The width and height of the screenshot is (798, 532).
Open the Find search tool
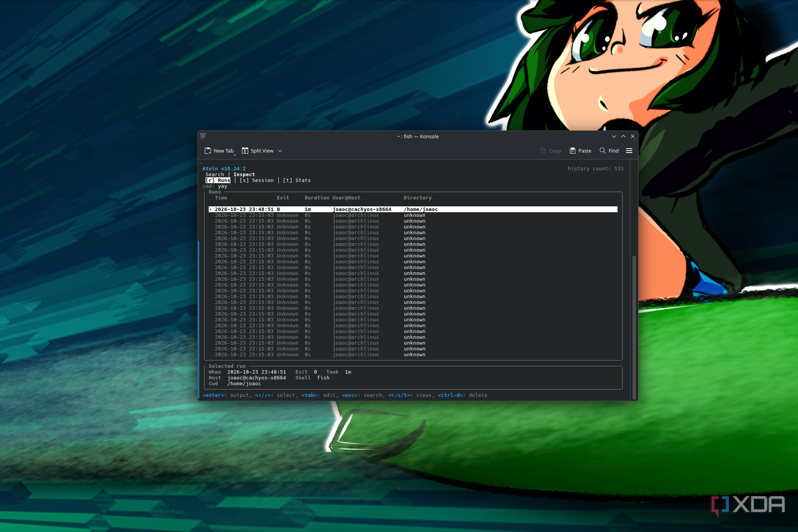coord(609,151)
